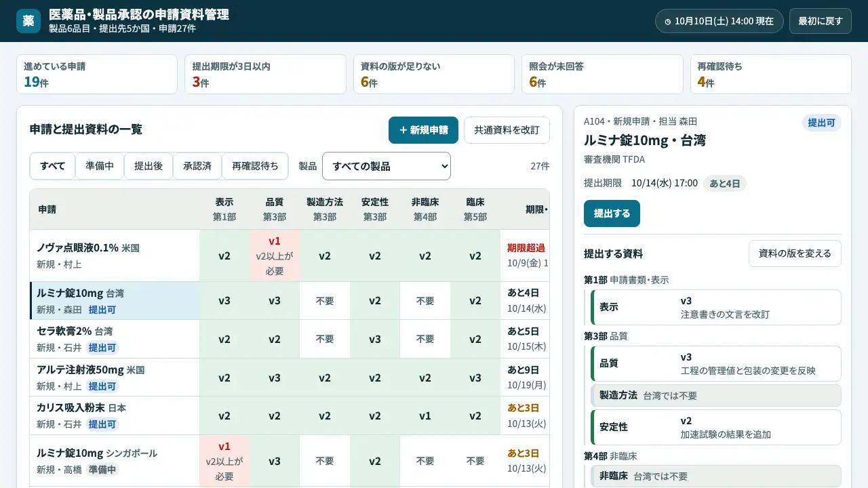Open 安定性 v2 document card in detail panel
The width and height of the screenshot is (868, 488).
click(x=716, y=427)
